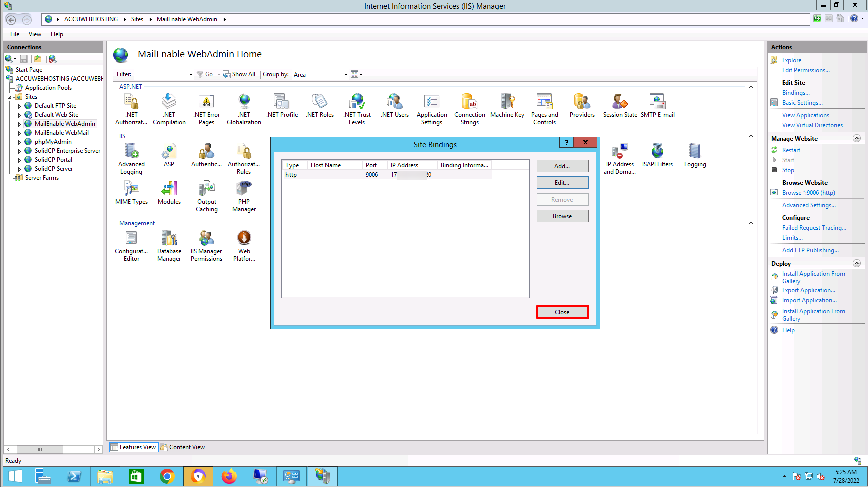Click Browse button in Site Bindings

point(562,216)
